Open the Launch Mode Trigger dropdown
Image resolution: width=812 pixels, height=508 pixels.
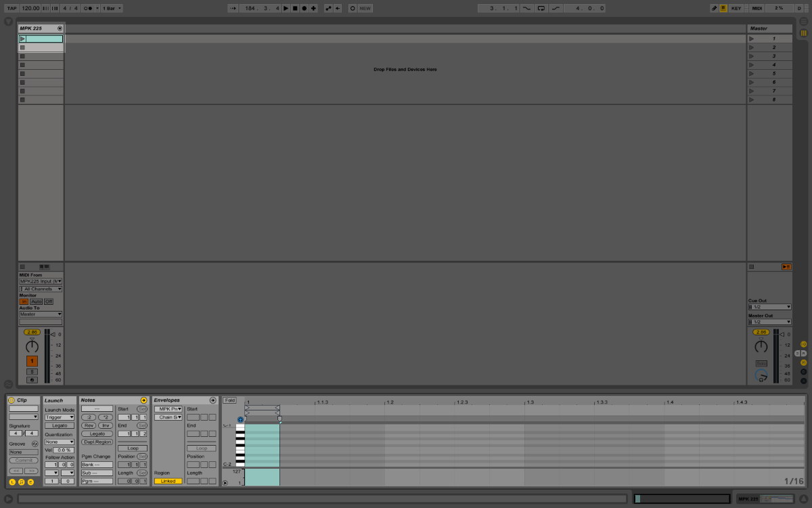pyautogui.click(x=60, y=417)
